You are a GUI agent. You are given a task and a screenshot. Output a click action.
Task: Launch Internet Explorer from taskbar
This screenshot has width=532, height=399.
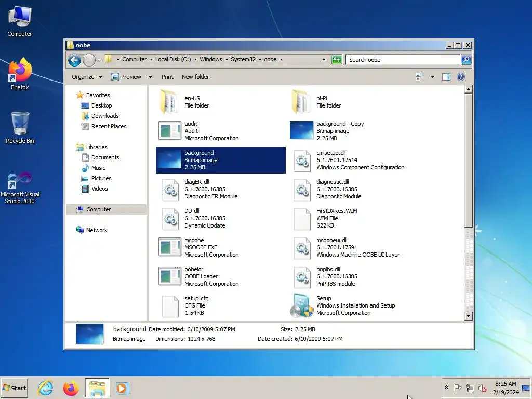coord(46,388)
